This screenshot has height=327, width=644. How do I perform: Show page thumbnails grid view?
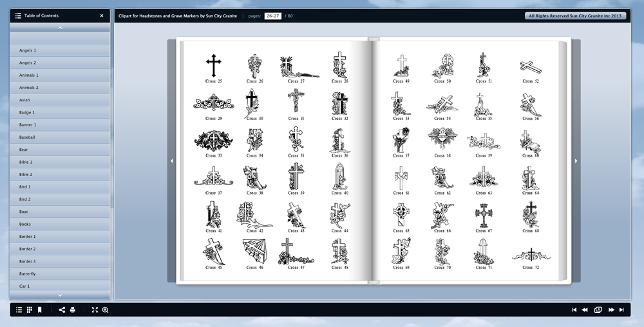pos(29,310)
